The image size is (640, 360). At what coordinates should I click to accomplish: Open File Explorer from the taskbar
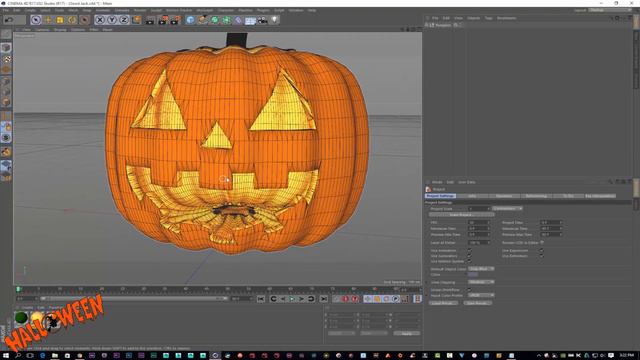pyautogui.click(x=55, y=356)
